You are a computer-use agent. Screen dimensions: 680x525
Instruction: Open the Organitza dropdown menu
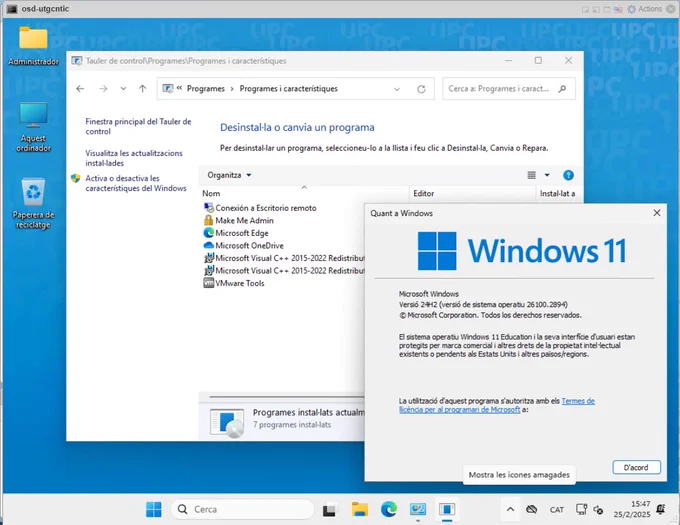pyautogui.click(x=229, y=175)
